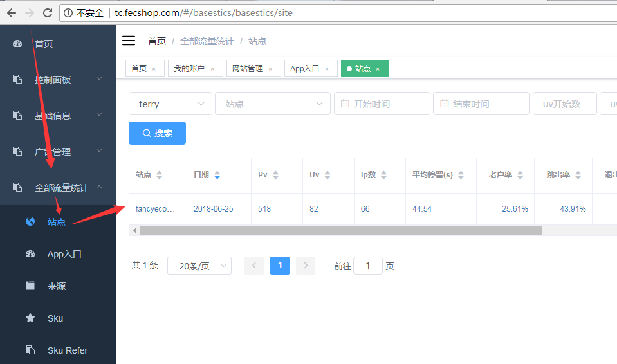The height and width of the screenshot is (364, 617).
Task: Close the 首页 tab with its x
Action: [x=154, y=69]
